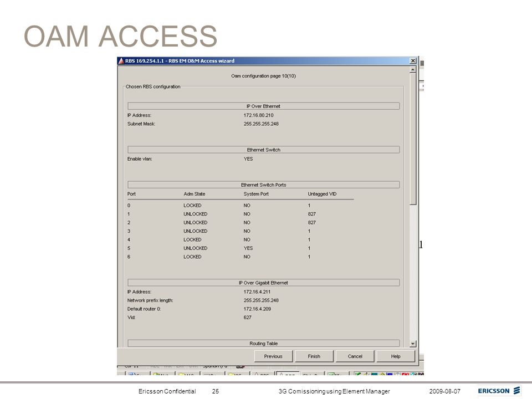Select the UNLOCKED state of port 3
Image resolution: width=532 pixels, height=399 pixels.
(196, 231)
